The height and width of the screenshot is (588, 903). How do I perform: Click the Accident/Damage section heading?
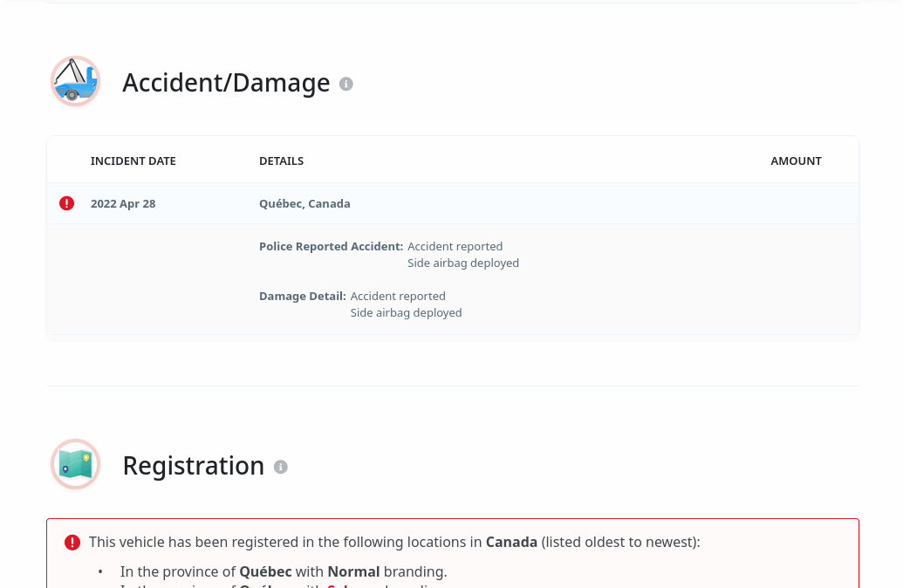tap(226, 83)
